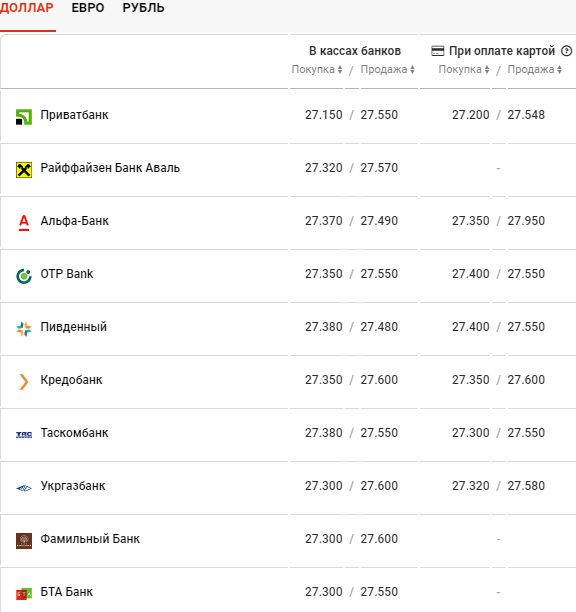Click the Приватбанк logo icon
The height and width of the screenshot is (612, 576).
[23, 117]
